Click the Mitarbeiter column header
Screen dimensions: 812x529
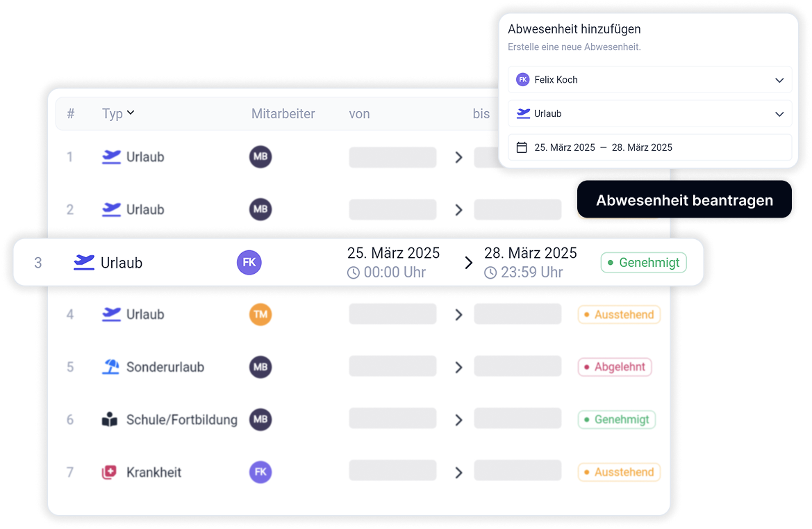coord(283,114)
